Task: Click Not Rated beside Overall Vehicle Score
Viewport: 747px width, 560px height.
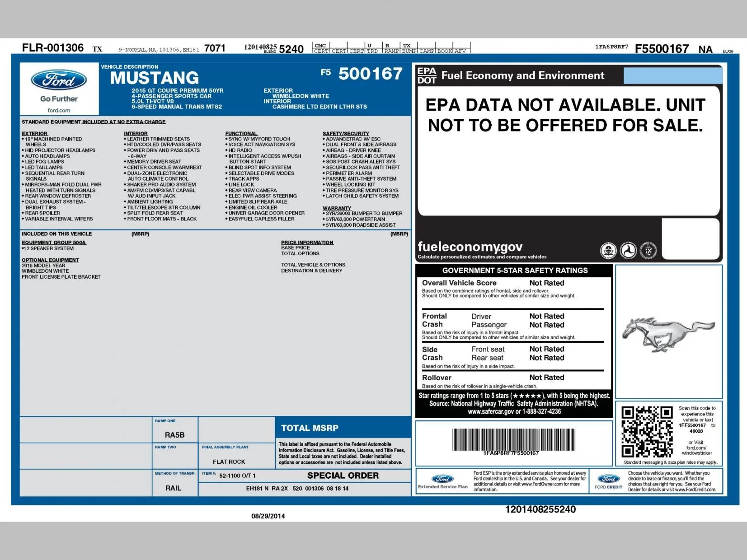Action: coord(547,283)
